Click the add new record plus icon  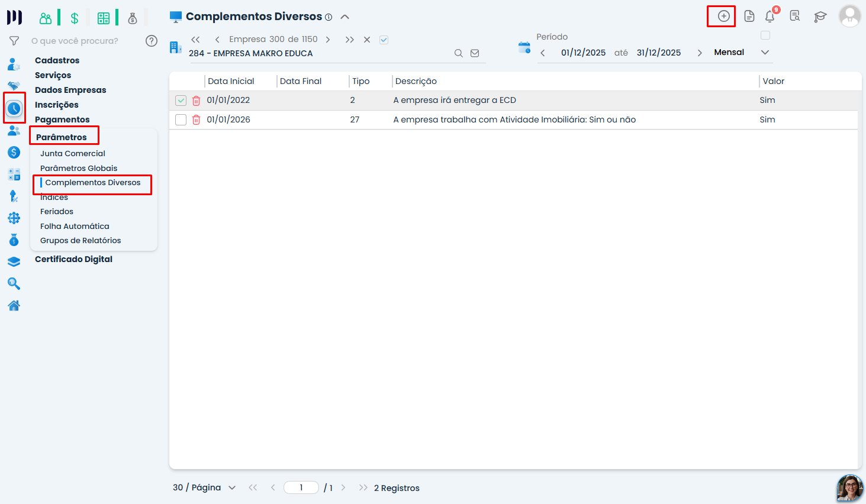click(x=723, y=17)
